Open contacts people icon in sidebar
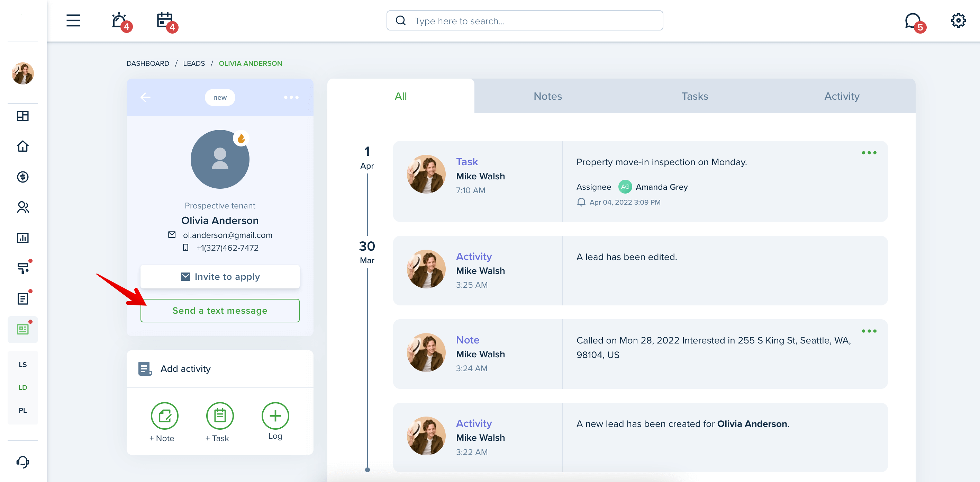Screen dimensions: 980x482 [23, 207]
